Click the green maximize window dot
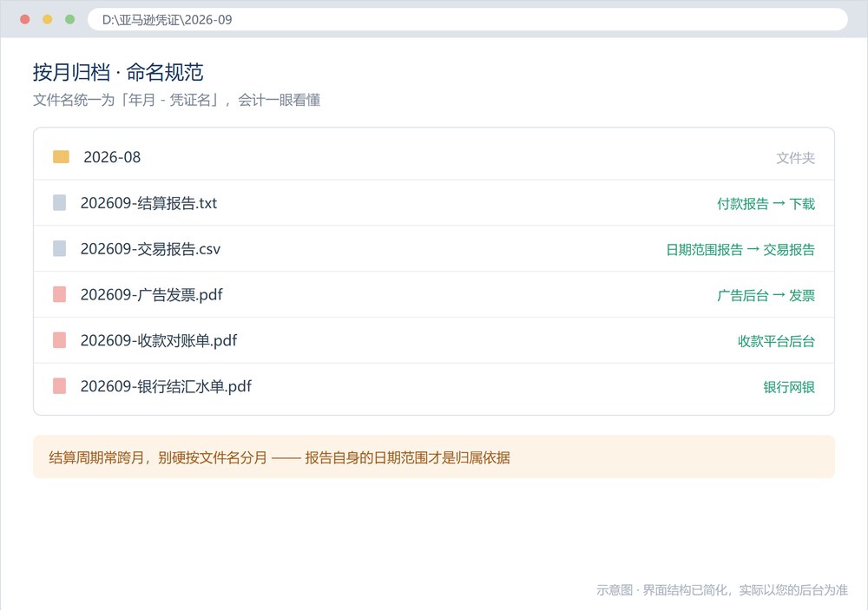 [x=69, y=19]
